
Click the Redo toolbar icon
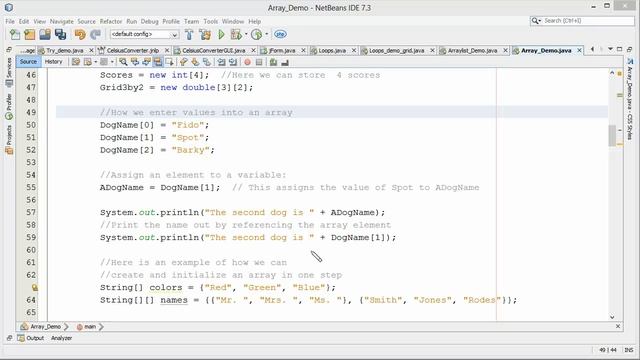(x=96, y=35)
